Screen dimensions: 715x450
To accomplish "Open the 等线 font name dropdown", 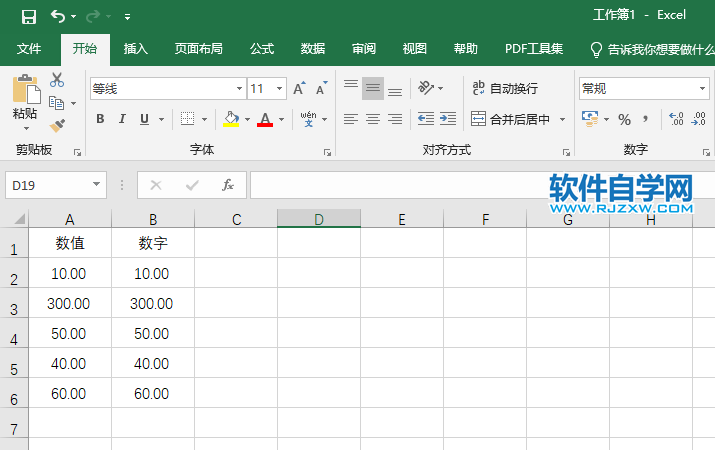I will [239, 88].
